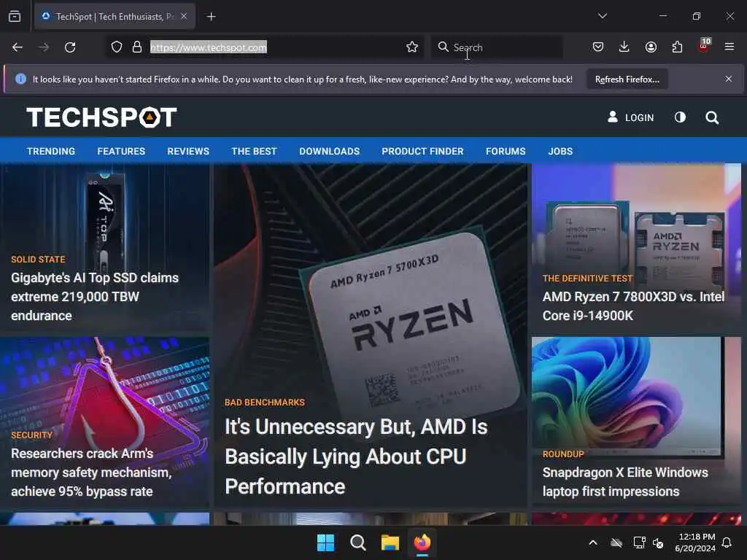Image resolution: width=747 pixels, height=560 pixels.
Task: Open the FEATURES section
Action: click(121, 152)
